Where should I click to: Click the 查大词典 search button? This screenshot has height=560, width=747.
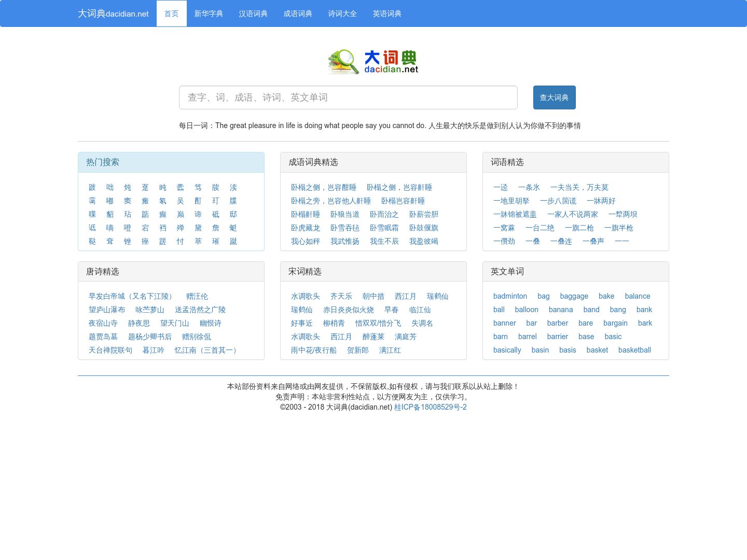555,97
